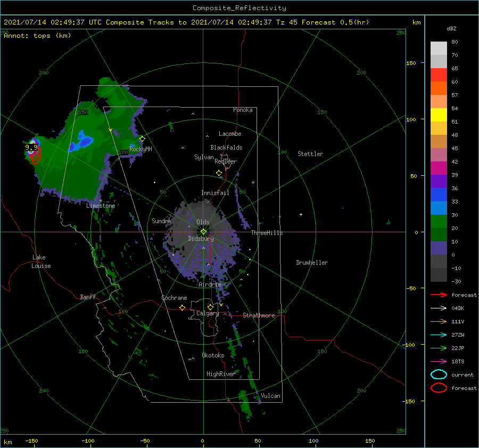Click the HighRiver city label

220,374
